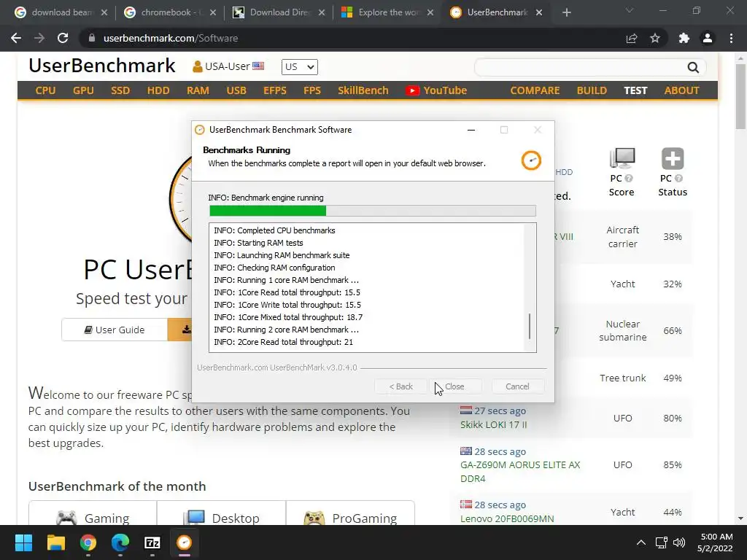Switch to the 'chromebook' tab

[x=169, y=12]
